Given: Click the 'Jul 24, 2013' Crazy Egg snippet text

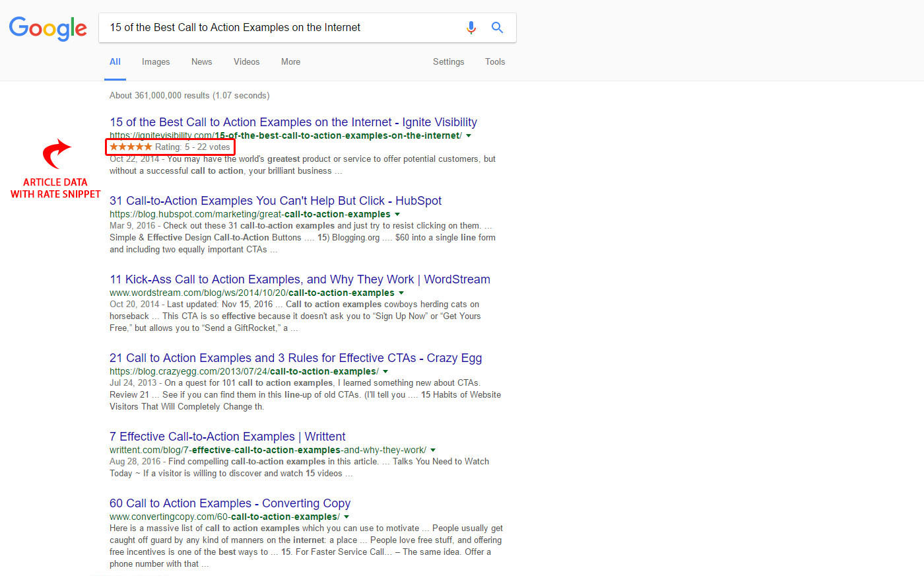Looking at the screenshot, I should (x=133, y=382).
